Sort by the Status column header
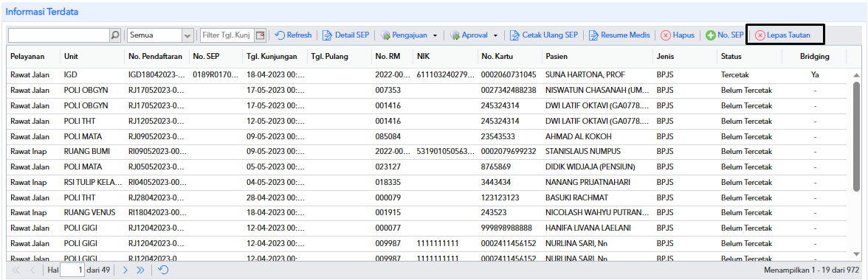 [749, 56]
